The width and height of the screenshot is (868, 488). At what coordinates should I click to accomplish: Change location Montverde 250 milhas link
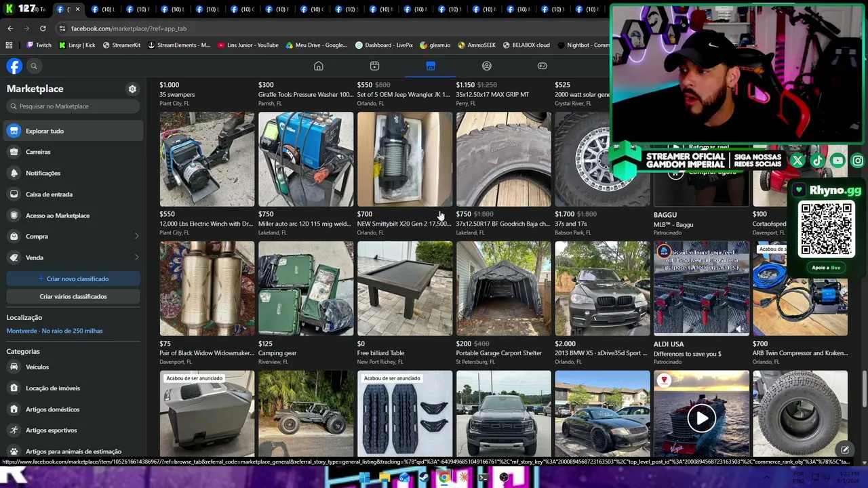(x=54, y=331)
